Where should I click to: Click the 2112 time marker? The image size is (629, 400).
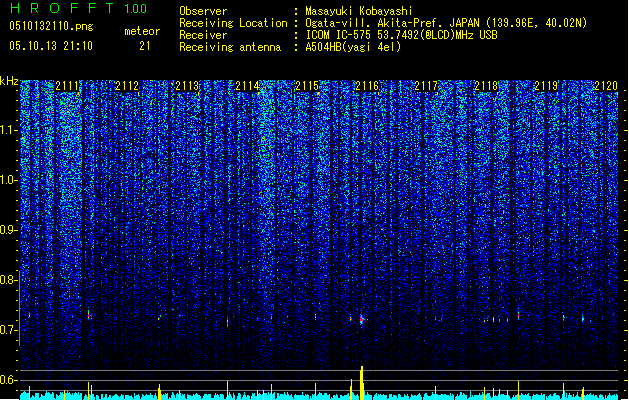point(127,86)
